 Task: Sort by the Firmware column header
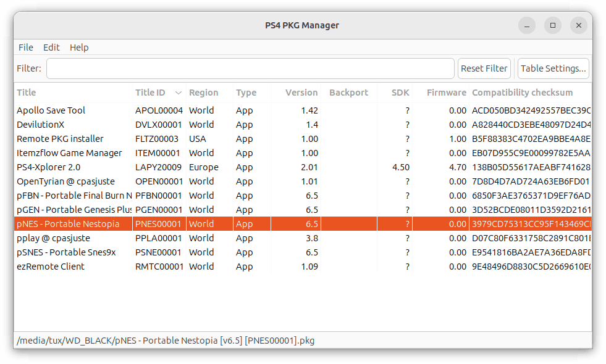440,93
